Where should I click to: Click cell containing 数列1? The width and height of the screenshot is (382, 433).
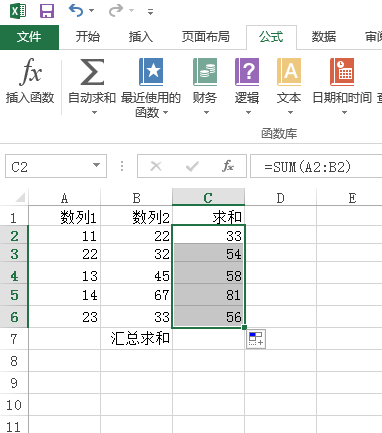pyautogui.click(x=65, y=217)
